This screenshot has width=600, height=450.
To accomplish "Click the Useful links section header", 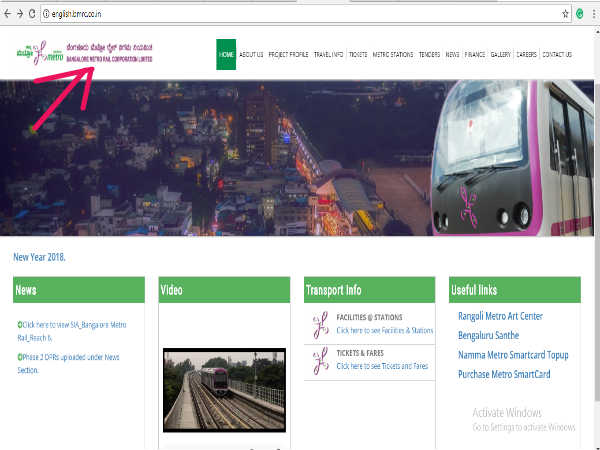I will [515, 290].
